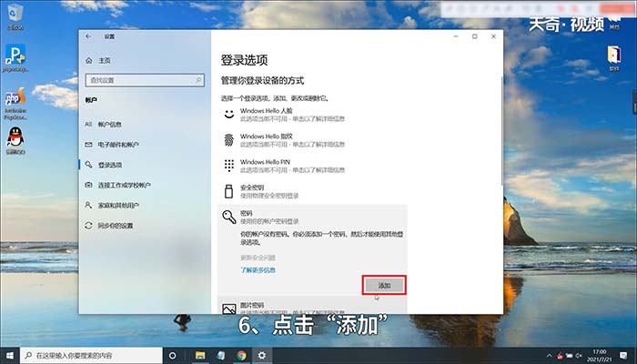The width and height of the screenshot is (637, 364).
Task: Click the briefcase icon for 连接工作或学校帐户
Action: tap(88, 185)
